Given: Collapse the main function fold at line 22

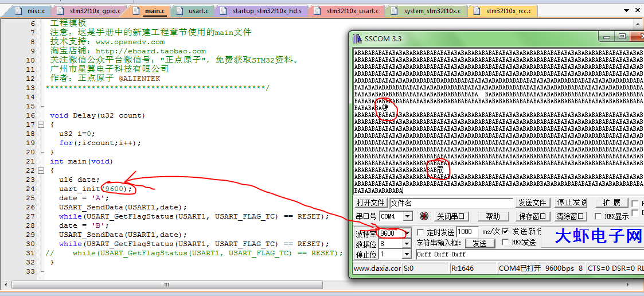Looking at the screenshot, I should click(x=41, y=170).
